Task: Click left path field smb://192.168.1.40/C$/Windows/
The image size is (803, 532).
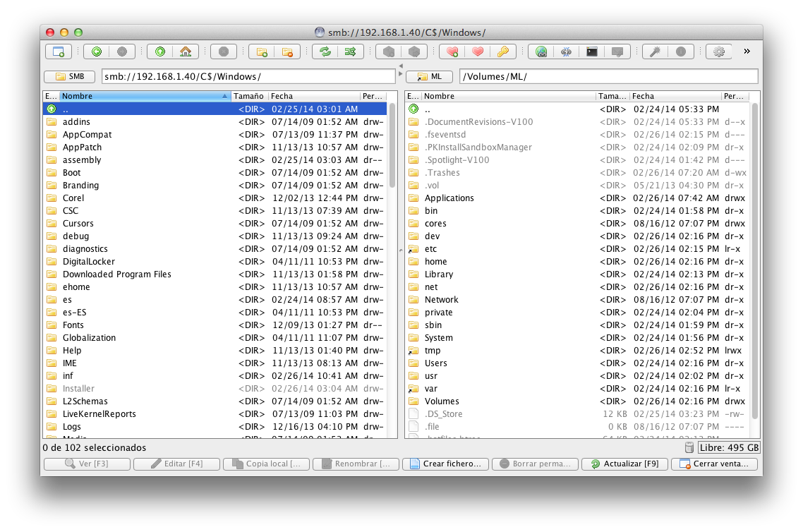Action: 248,76
